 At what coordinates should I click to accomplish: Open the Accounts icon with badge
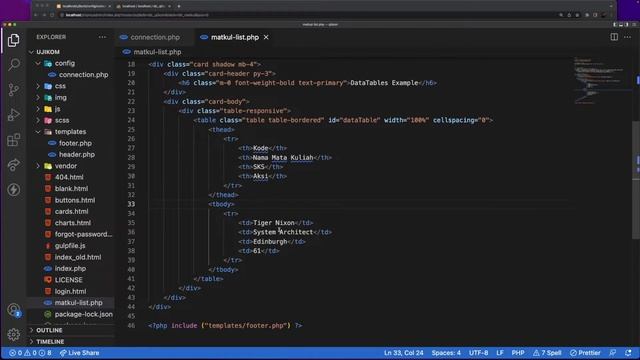[x=13, y=310]
